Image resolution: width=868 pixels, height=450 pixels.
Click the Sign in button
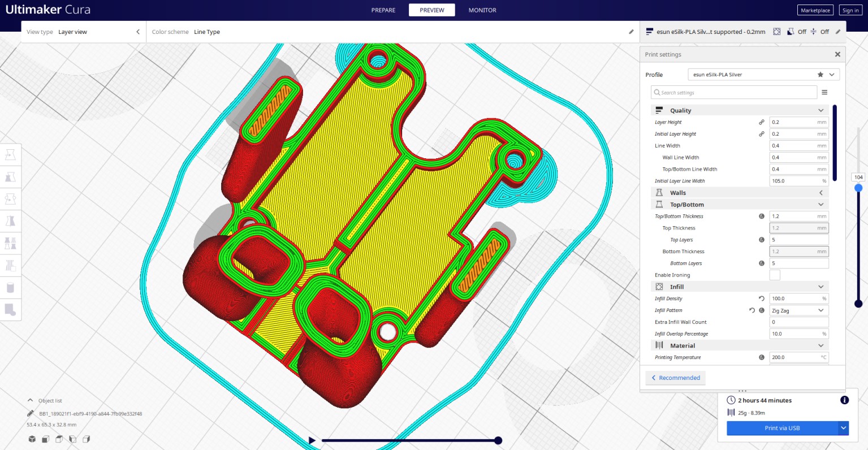pos(850,10)
